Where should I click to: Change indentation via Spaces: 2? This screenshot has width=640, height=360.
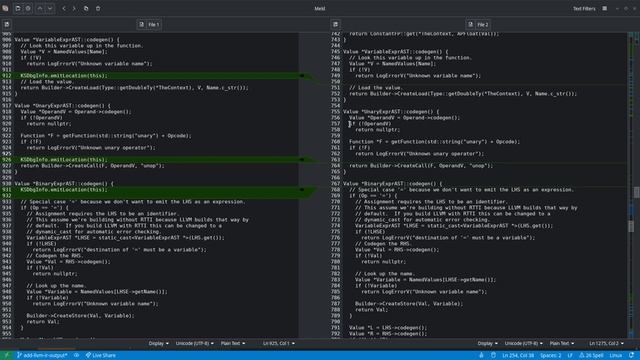tap(551, 355)
